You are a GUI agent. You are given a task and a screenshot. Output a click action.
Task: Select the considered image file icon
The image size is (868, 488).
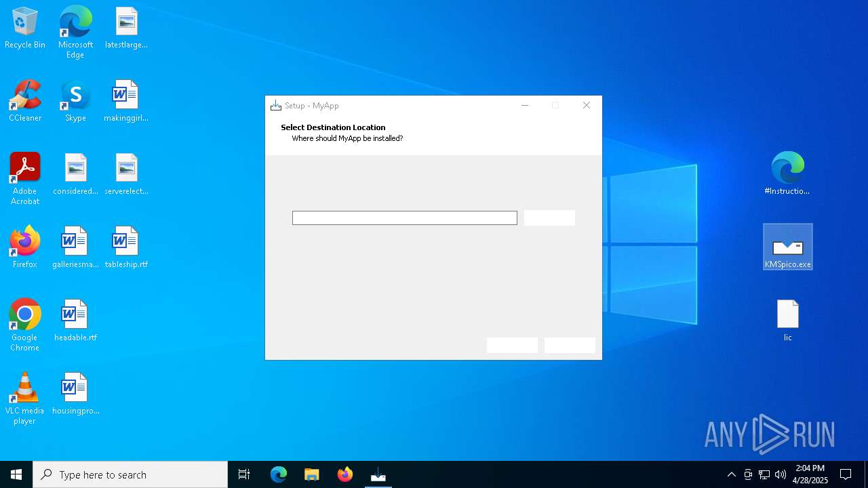coord(75,175)
